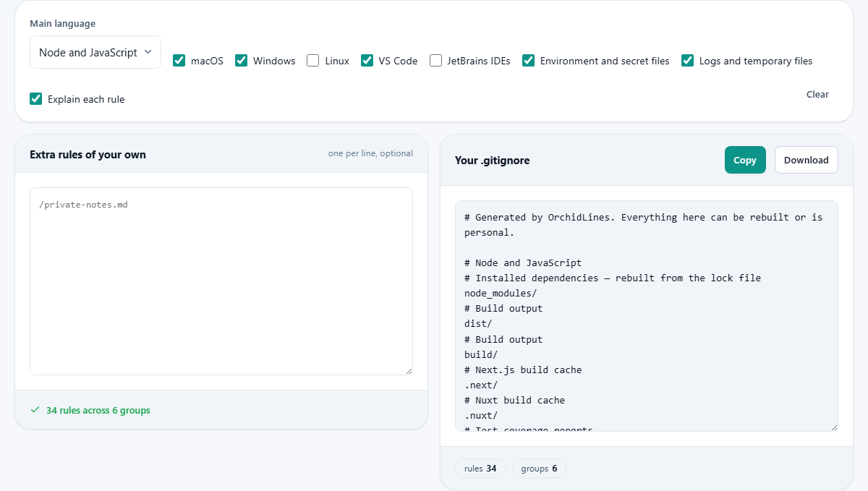Enable the Linux checkbox
The height and width of the screenshot is (491, 868).
pos(312,61)
